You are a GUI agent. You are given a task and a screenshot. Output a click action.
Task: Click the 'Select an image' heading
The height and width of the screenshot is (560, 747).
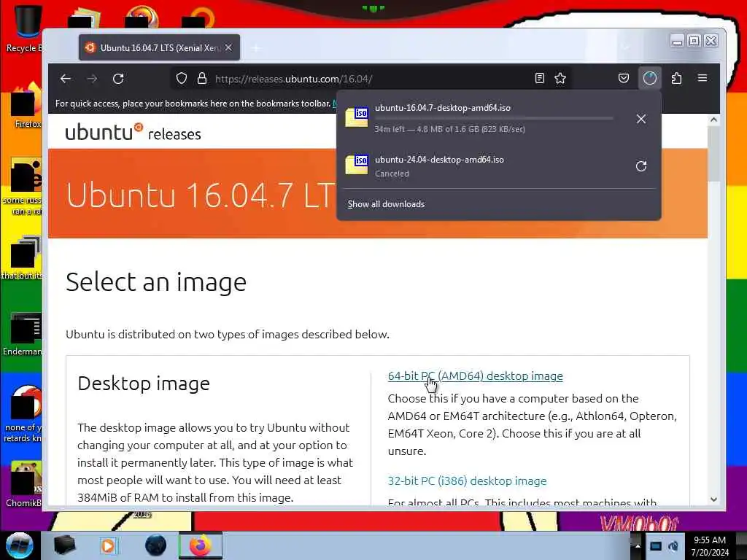(156, 282)
